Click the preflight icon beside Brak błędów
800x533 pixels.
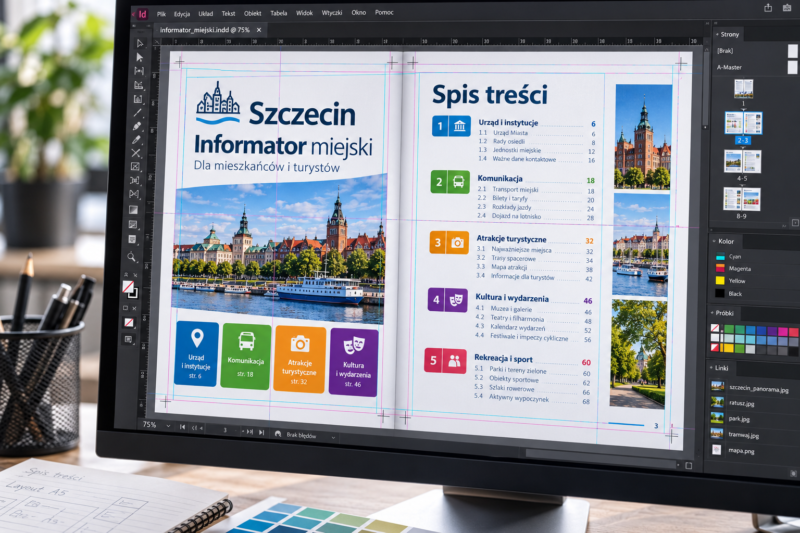click(278, 434)
